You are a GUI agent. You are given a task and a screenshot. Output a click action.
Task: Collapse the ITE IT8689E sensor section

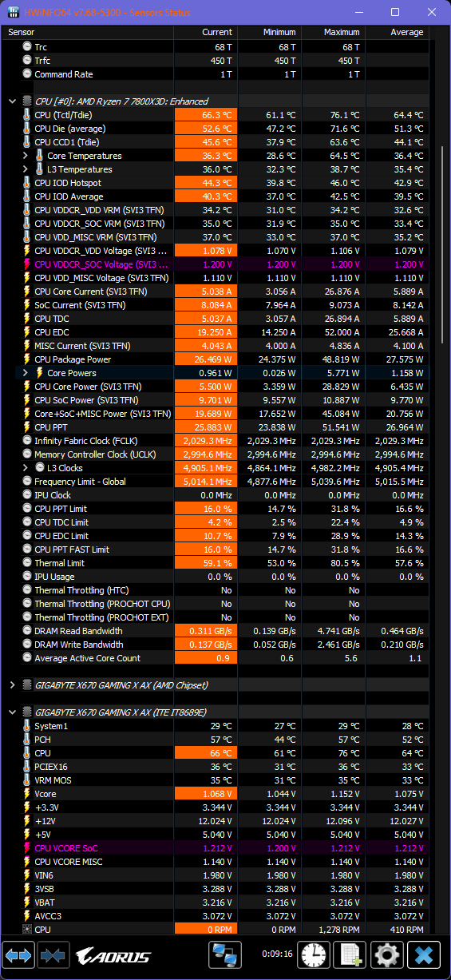tap(12, 712)
